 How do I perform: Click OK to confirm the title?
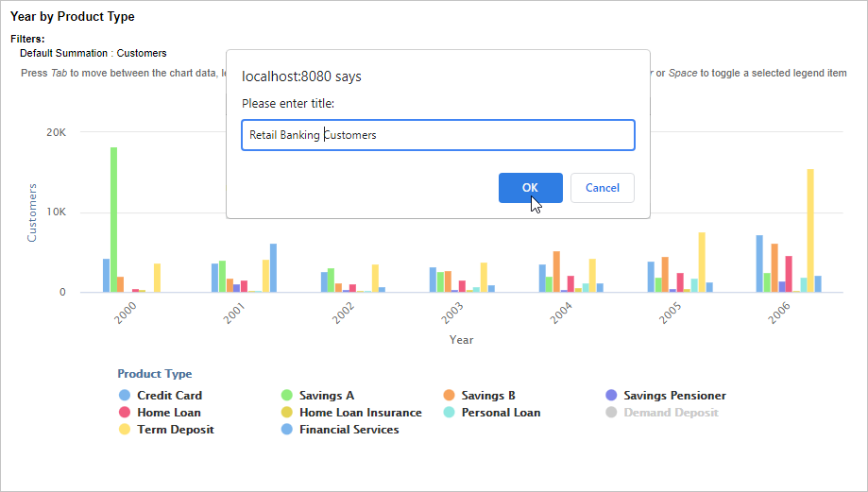click(530, 187)
